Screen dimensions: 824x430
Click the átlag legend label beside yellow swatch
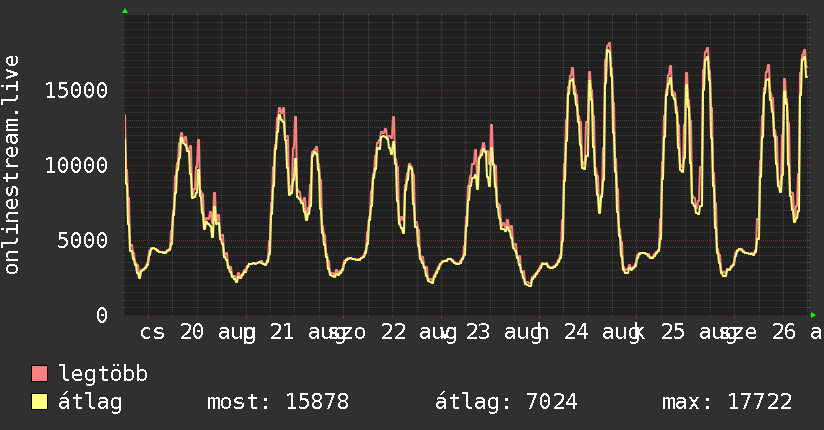(x=90, y=402)
